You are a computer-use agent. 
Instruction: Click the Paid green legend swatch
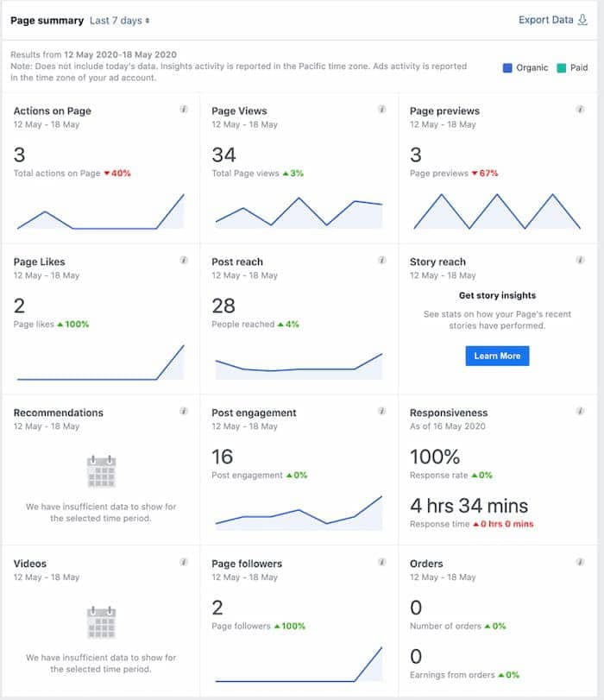click(x=561, y=68)
